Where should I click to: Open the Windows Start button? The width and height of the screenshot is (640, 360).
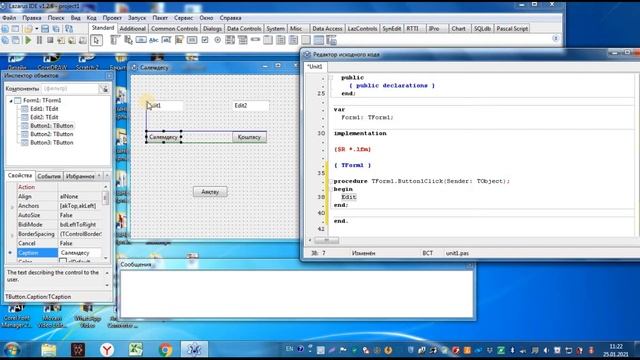[12, 350]
